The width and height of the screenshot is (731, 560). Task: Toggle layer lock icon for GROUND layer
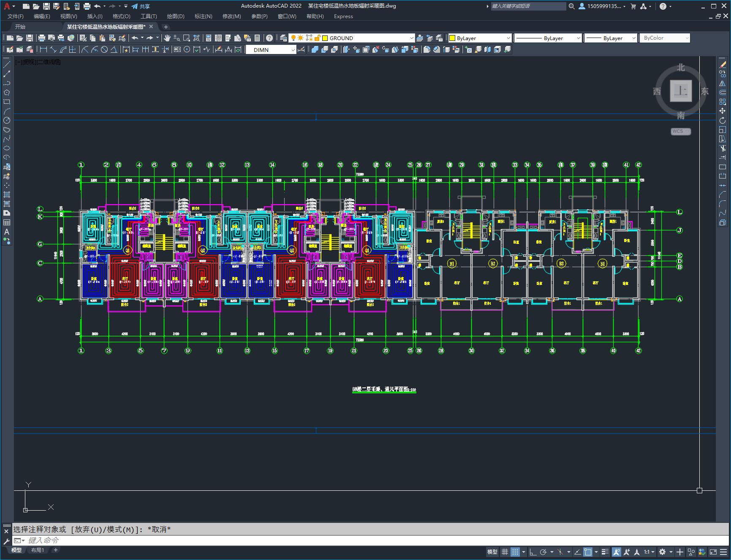[317, 38]
